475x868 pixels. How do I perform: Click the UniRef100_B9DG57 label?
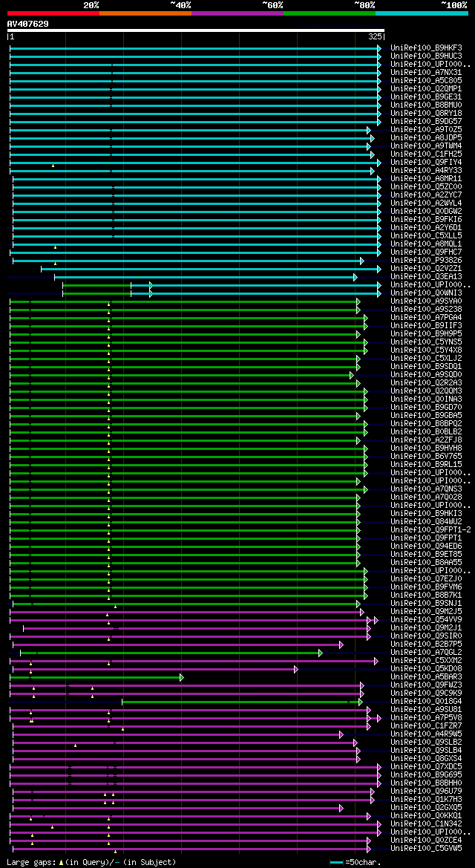pos(426,121)
